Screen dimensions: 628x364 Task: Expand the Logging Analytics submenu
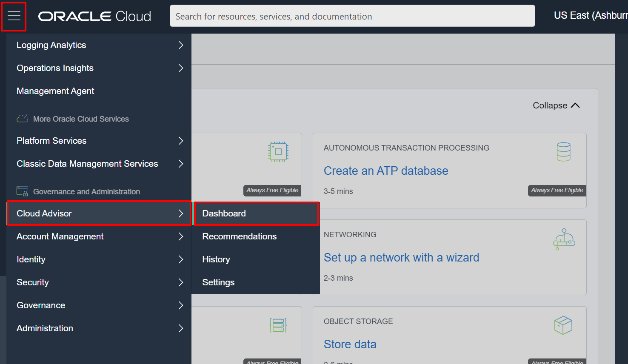[x=181, y=45]
